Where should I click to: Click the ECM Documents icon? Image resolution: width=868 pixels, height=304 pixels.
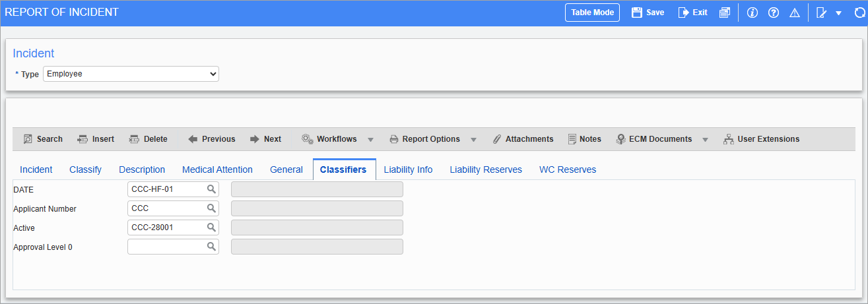(620, 139)
